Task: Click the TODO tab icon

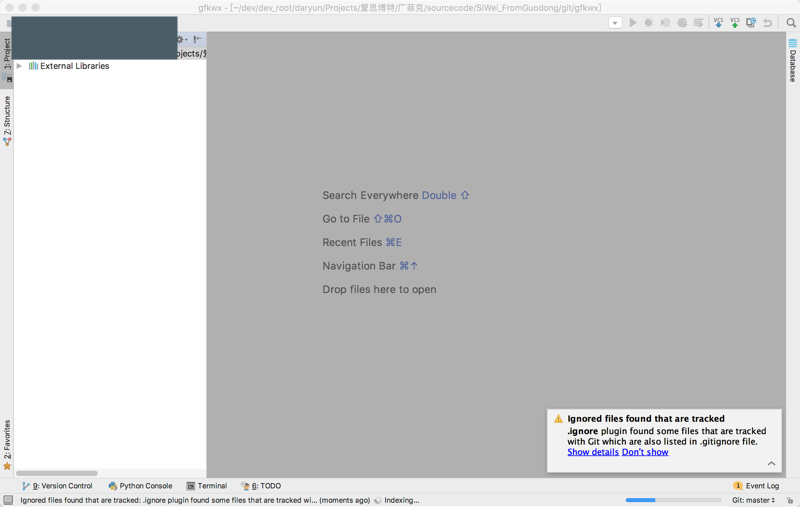Action: pyautogui.click(x=245, y=486)
